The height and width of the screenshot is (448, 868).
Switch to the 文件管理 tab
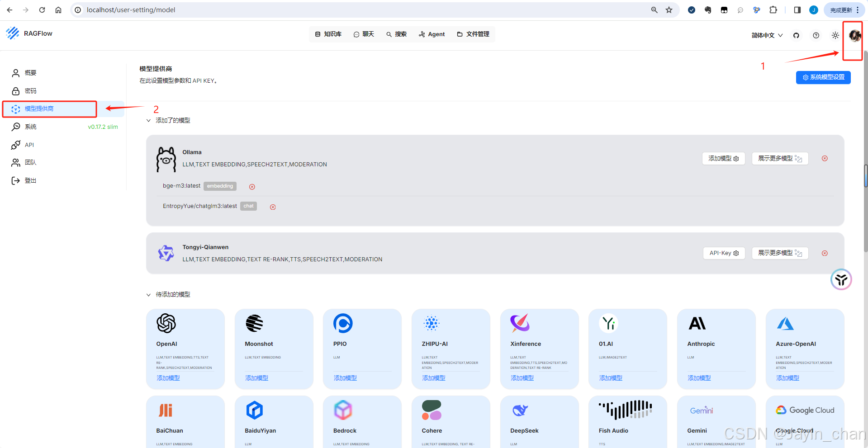[473, 34]
